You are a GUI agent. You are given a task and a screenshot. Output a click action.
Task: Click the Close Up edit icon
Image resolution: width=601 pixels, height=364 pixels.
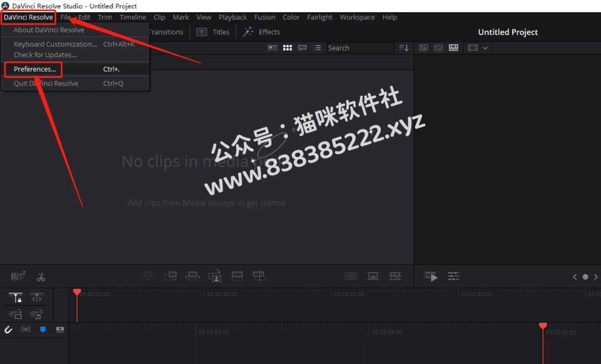coord(215,276)
